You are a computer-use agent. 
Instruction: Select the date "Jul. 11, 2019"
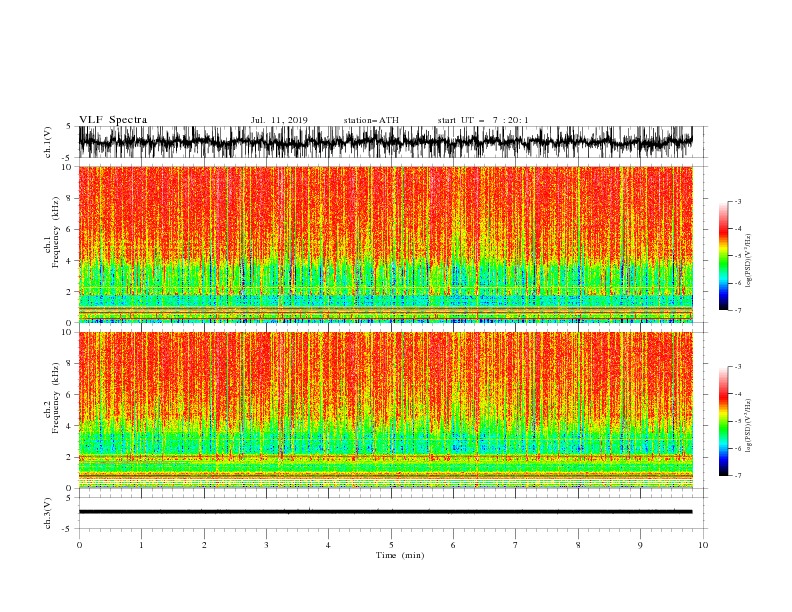click(279, 120)
